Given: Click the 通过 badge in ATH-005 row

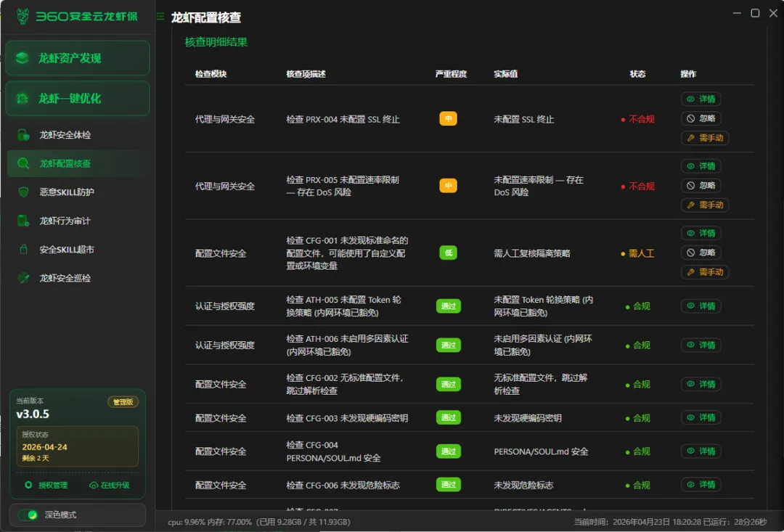Looking at the screenshot, I should (448, 306).
